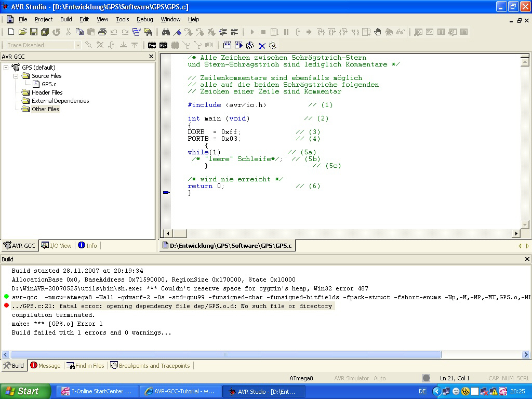Collapse the GPS (default) project tree node

tap(6, 68)
